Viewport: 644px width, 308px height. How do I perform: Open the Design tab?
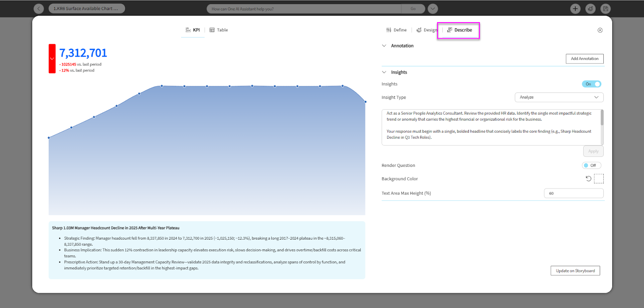pos(427,30)
